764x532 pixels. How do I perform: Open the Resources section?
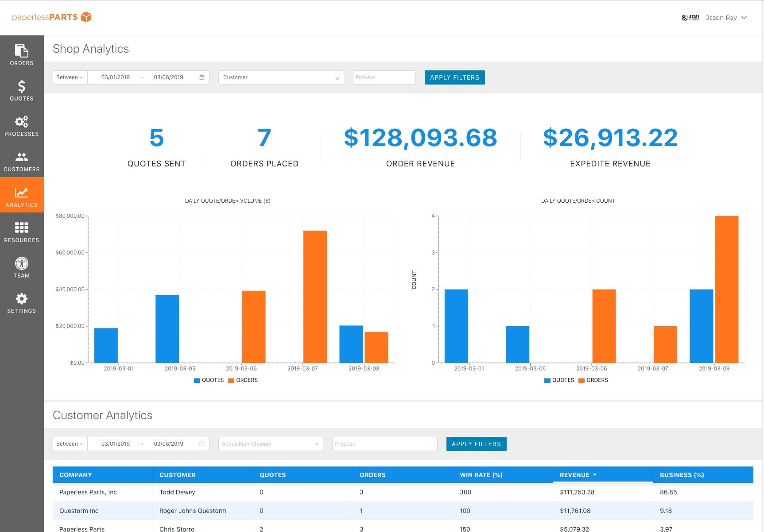pos(21,232)
